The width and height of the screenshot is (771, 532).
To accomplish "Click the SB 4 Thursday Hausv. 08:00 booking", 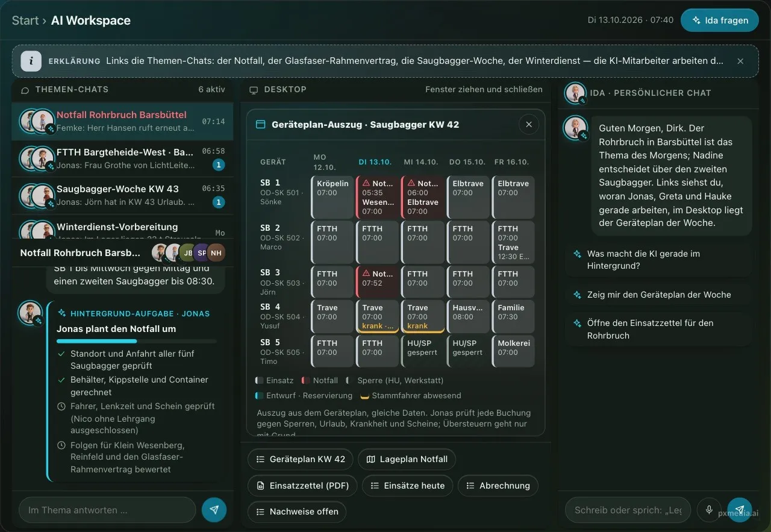I will tap(468, 316).
